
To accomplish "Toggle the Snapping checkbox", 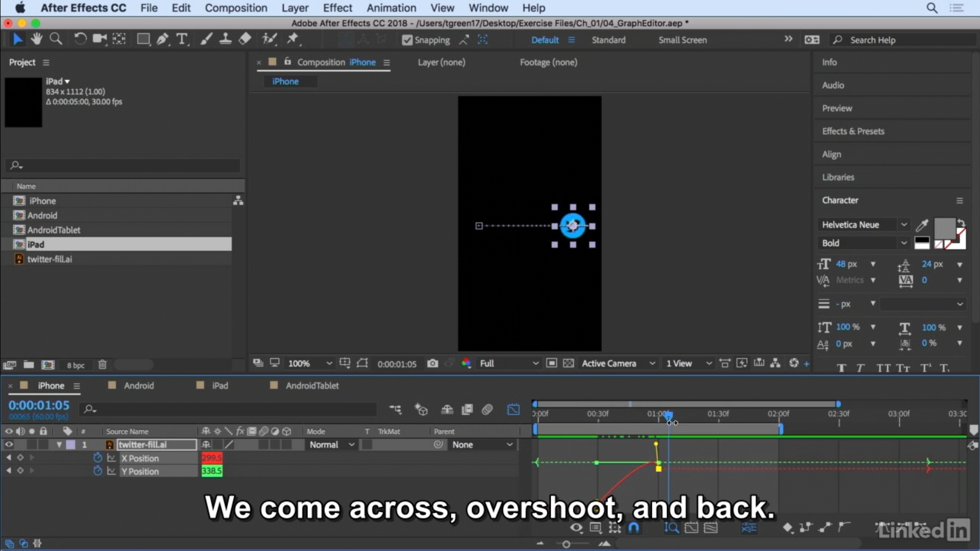I will click(x=407, y=40).
